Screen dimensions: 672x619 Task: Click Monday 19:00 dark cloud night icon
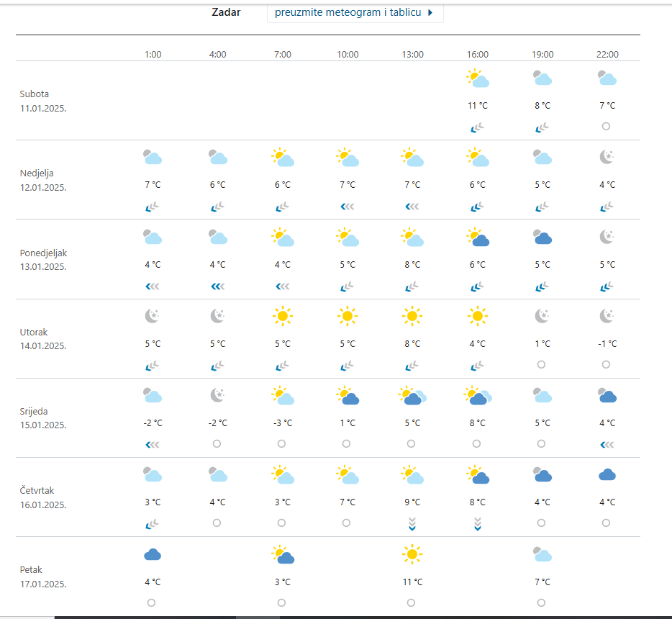click(x=542, y=237)
